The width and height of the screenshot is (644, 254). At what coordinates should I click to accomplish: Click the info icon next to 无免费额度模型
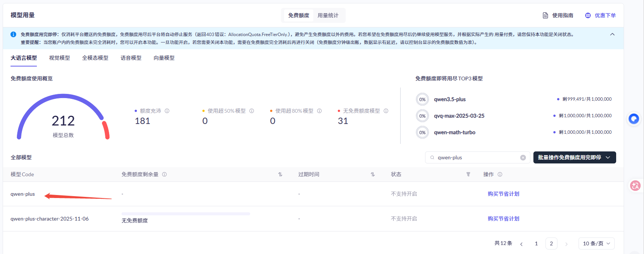click(x=386, y=111)
